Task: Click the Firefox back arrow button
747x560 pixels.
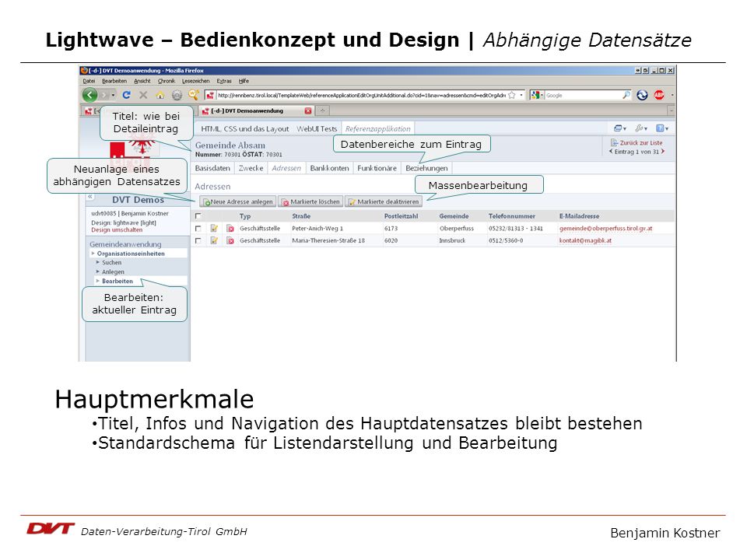Action: tap(90, 95)
